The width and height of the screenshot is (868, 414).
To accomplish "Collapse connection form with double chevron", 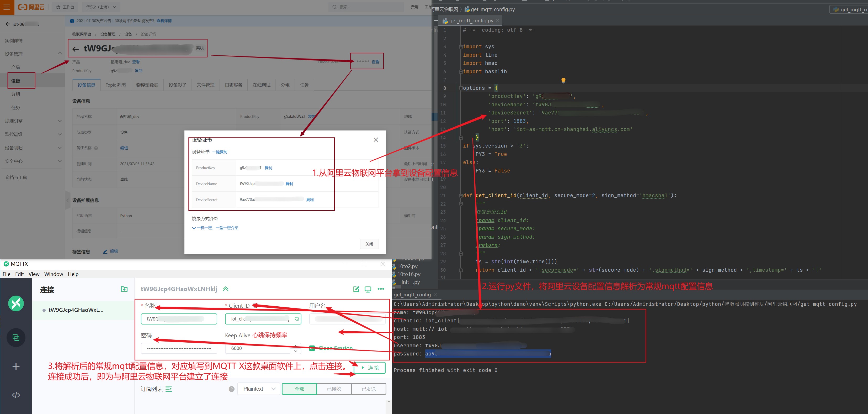I will coord(226,289).
